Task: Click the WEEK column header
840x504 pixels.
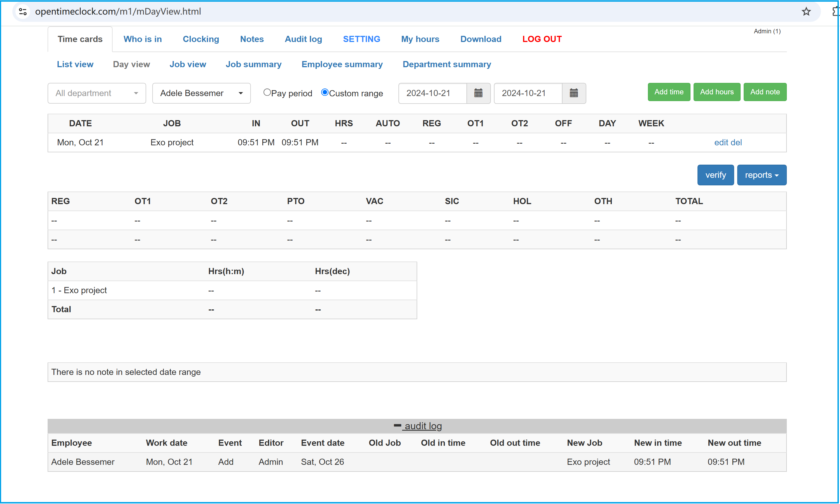Action: point(651,123)
